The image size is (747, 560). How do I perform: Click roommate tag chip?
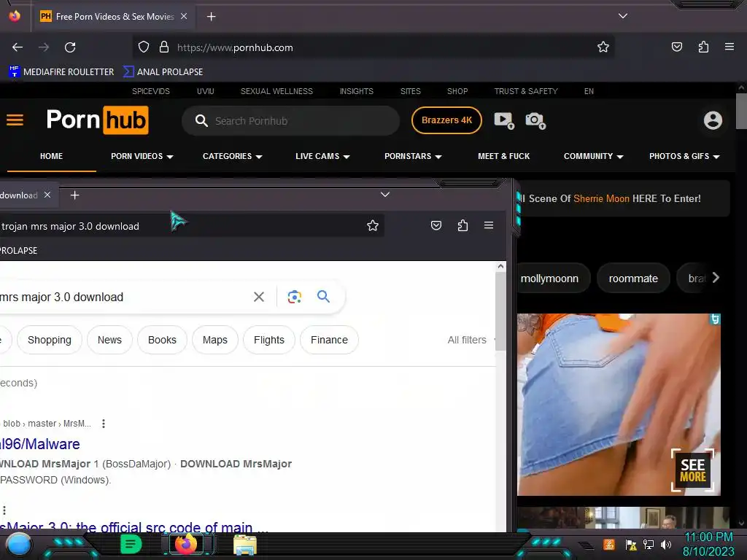click(633, 279)
